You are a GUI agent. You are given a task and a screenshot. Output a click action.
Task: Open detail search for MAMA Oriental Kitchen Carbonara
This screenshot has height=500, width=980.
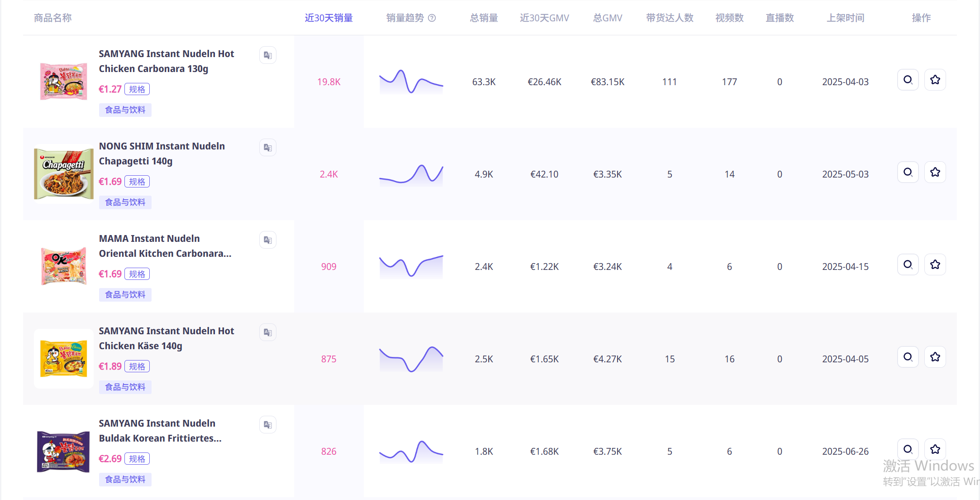point(908,264)
